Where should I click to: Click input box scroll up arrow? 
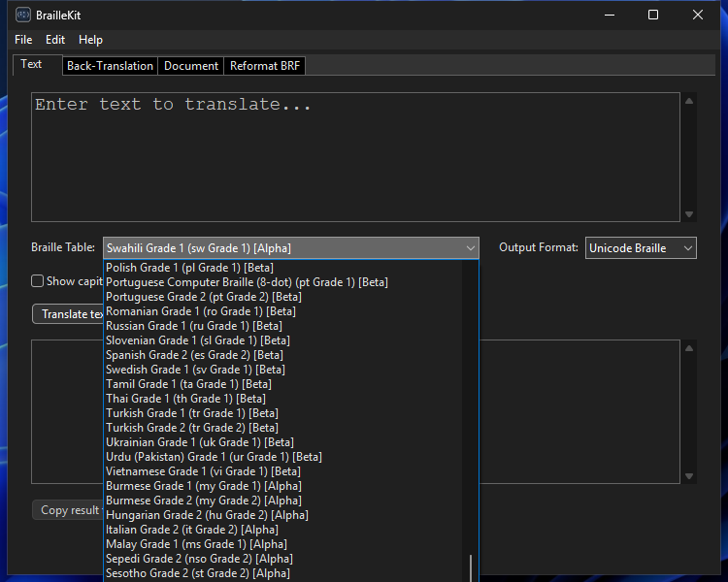coord(689,101)
